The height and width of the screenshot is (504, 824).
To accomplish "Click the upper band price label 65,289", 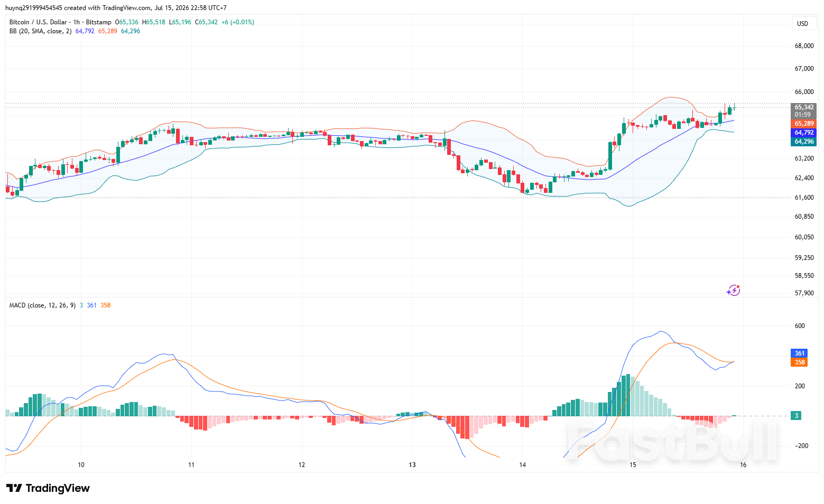I will (x=804, y=124).
